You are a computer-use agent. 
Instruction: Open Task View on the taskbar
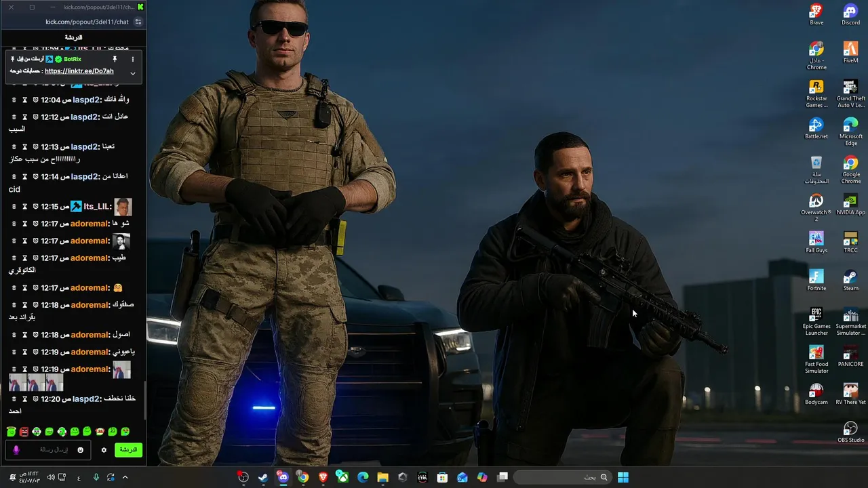pyautogui.click(x=502, y=477)
